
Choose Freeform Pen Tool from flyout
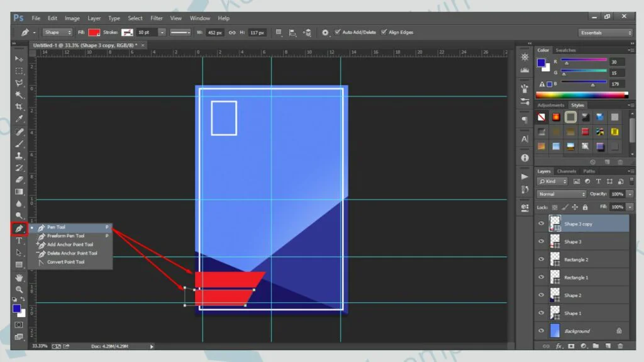(65, 236)
